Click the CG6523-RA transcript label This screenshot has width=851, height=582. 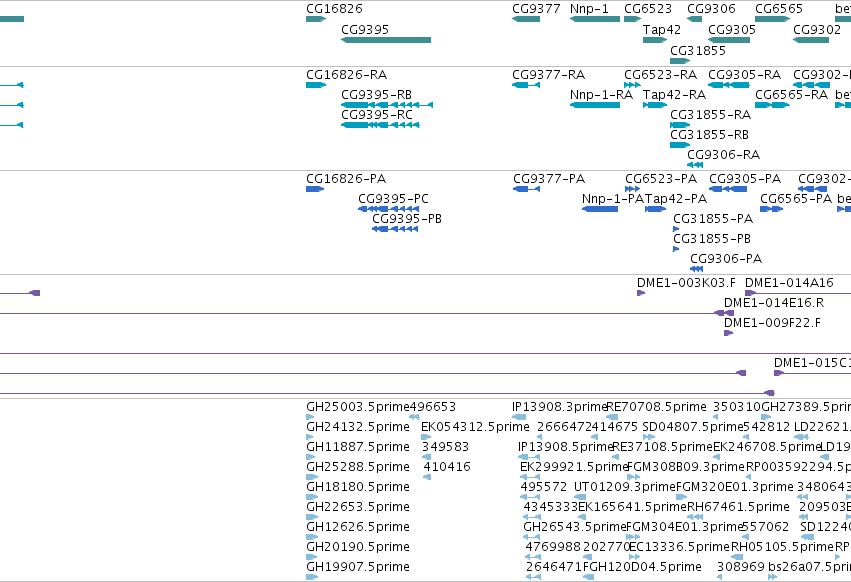[661, 74]
